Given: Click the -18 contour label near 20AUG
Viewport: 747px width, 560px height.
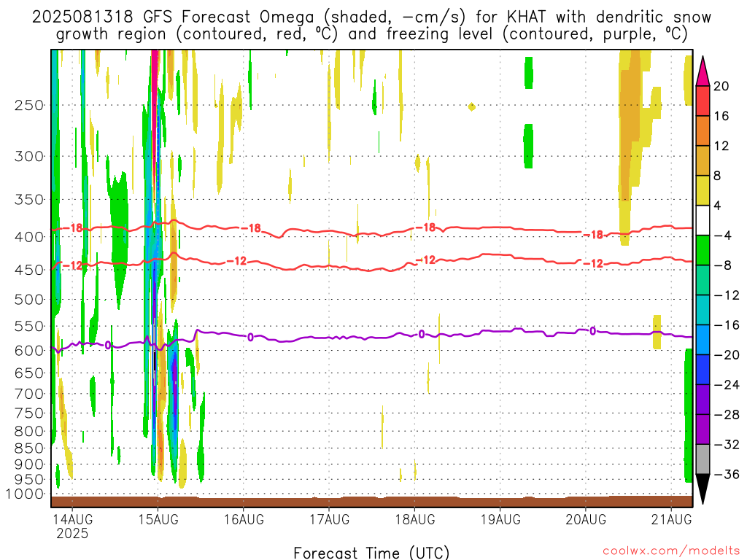Looking at the screenshot, I should click(x=594, y=234).
